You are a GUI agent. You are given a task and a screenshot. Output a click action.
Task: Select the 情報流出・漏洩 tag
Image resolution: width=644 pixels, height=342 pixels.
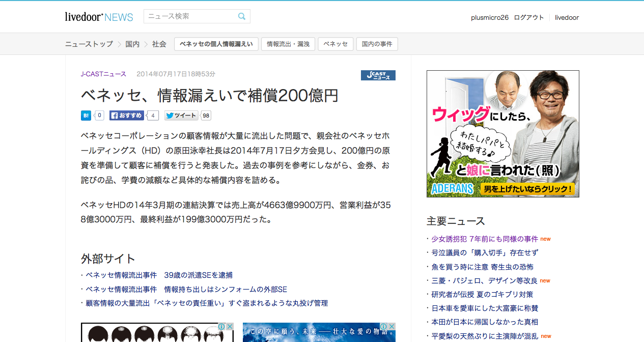(x=288, y=44)
